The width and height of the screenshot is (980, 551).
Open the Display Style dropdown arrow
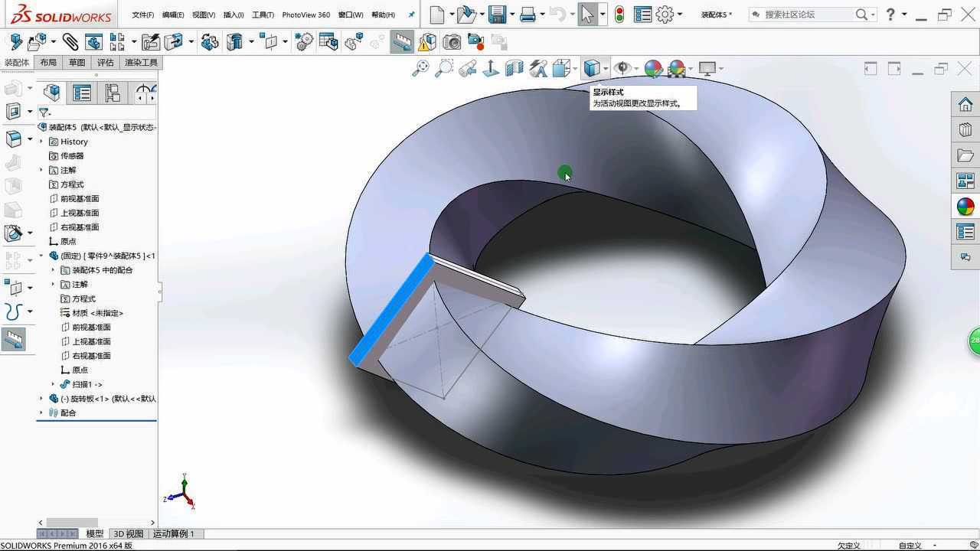606,69
